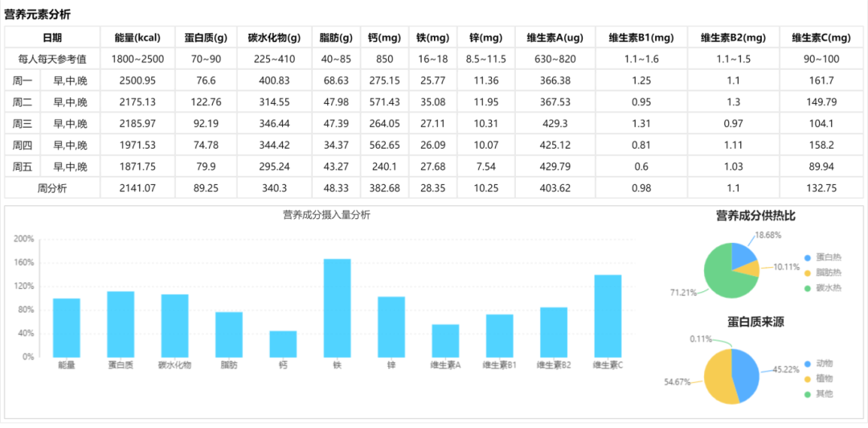Image resolution: width=868 pixels, height=428 pixels.
Task: Select the 周一 row label
Action: (23, 81)
